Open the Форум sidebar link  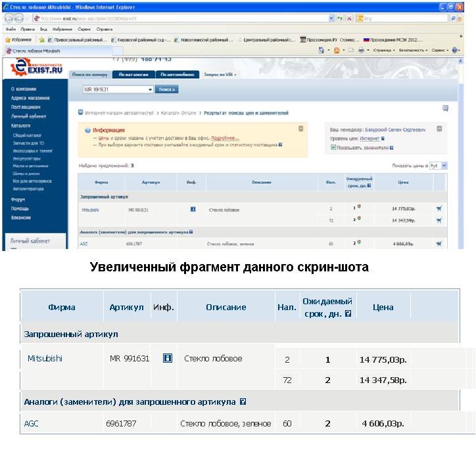(18, 199)
